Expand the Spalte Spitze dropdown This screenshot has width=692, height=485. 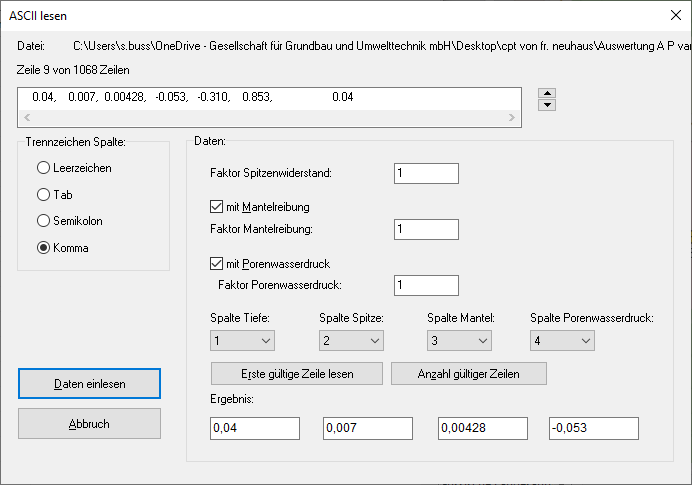pyautogui.click(x=350, y=341)
